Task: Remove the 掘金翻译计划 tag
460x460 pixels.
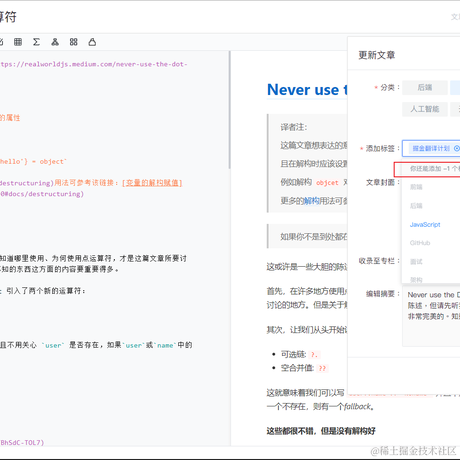Action: click(x=456, y=148)
